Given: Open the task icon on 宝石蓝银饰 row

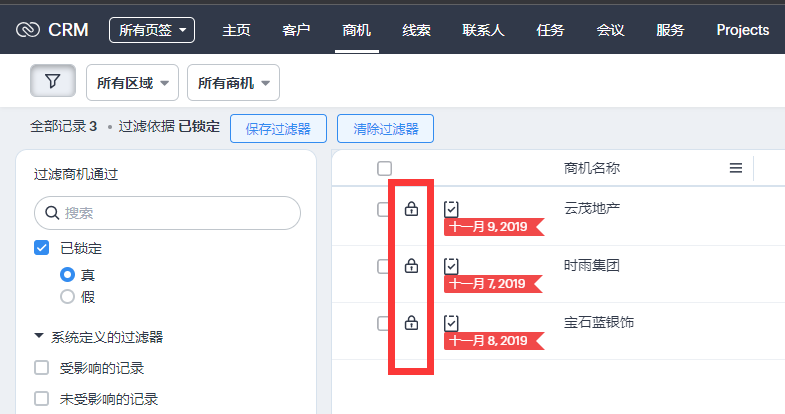Looking at the screenshot, I should click(x=452, y=322).
